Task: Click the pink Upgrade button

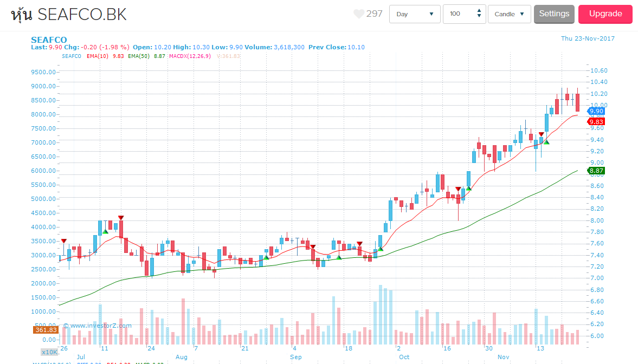Action: (605, 14)
